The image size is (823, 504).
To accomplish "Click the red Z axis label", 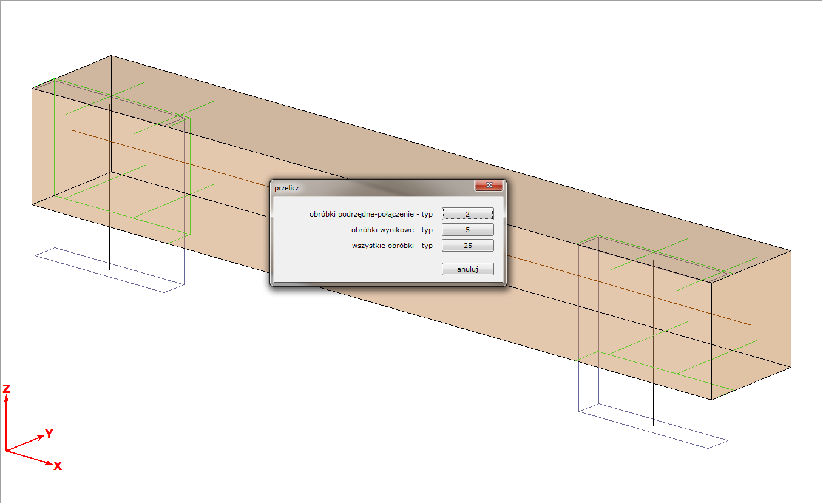I will 6,389.
